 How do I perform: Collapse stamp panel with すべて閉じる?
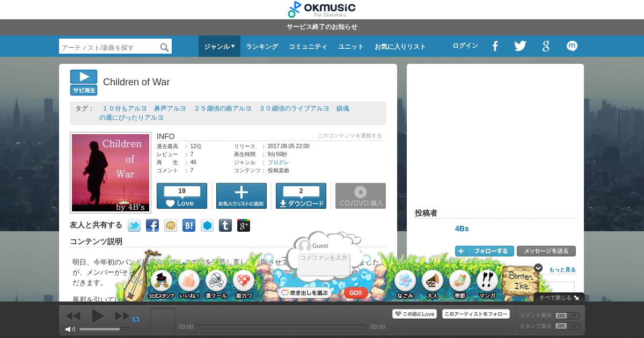pos(559,297)
